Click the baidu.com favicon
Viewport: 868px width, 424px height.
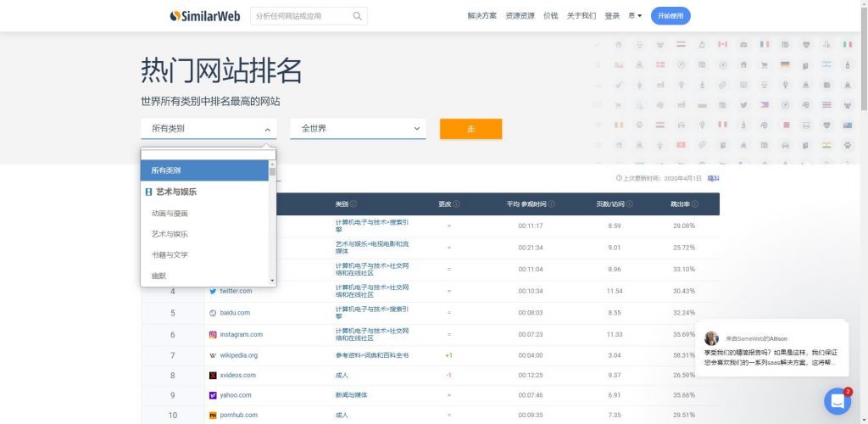(213, 313)
